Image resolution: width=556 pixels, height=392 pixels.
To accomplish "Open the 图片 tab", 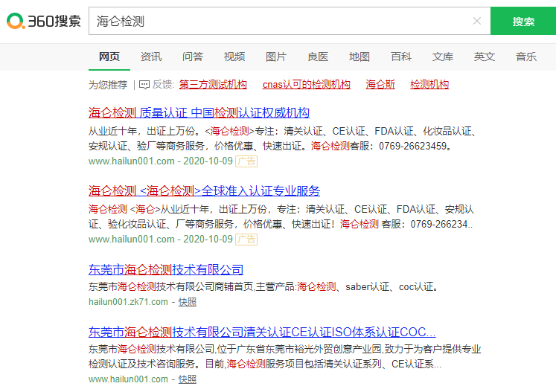I will coord(276,57).
